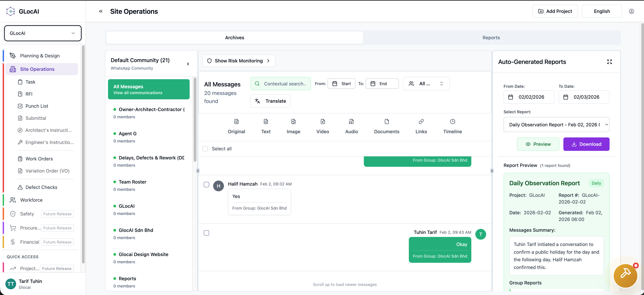Click the Timeline clock icon filter
The image size is (644, 295).
point(452,122)
